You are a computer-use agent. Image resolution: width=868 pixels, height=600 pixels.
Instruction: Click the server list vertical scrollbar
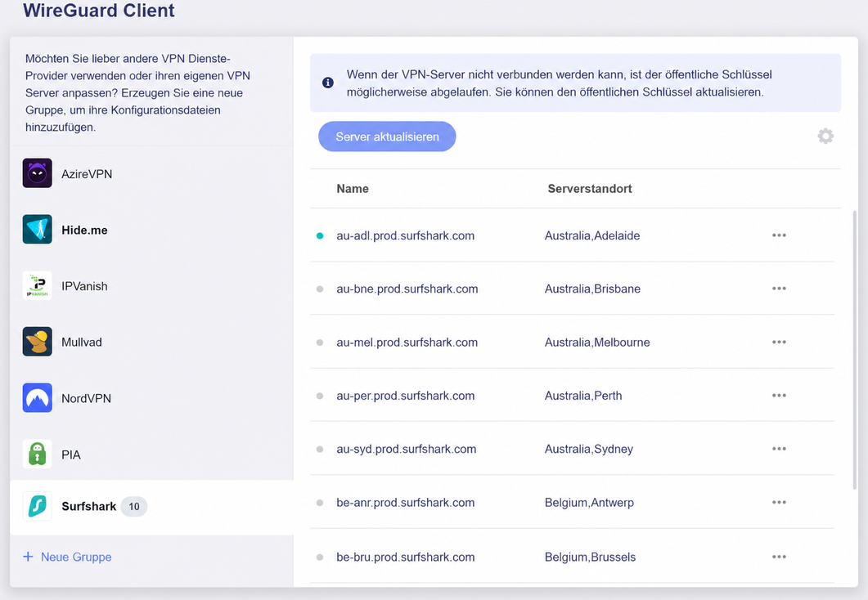pyautogui.click(x=855, y=350)
